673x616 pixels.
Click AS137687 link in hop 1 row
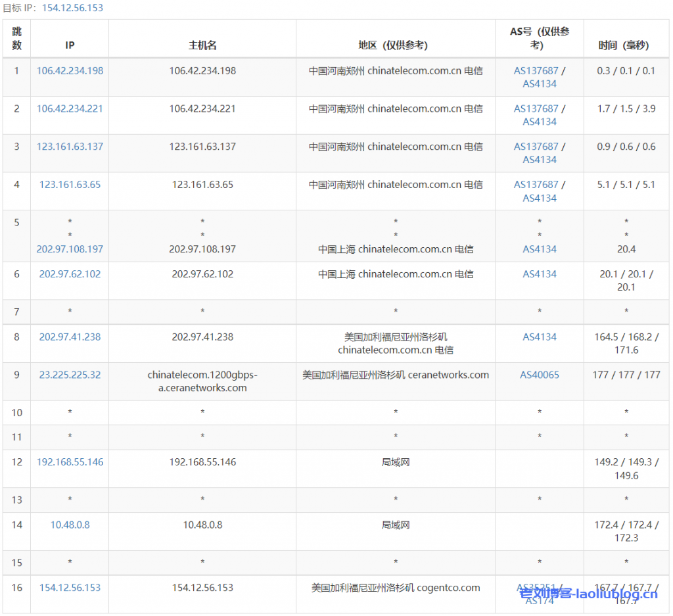pos(536,70)
